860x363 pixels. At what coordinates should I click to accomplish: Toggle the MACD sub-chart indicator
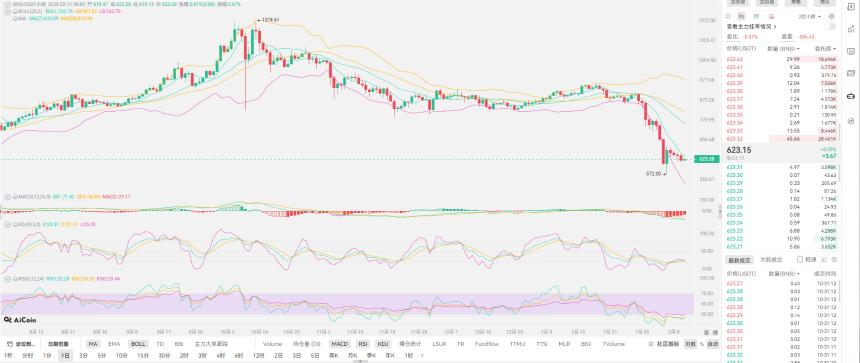[339, 344]
